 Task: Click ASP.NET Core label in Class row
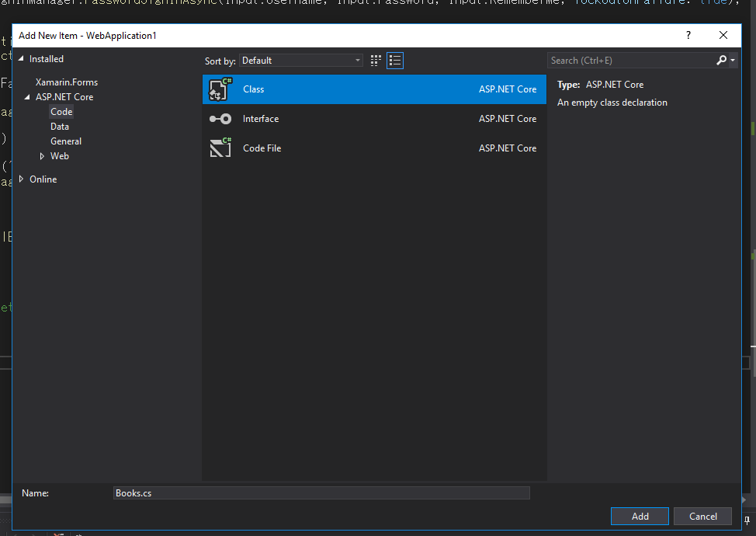(508, 89)
